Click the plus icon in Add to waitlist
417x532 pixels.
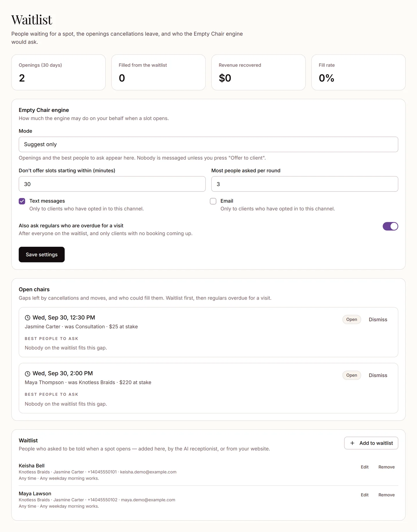[x=352, y=443]
